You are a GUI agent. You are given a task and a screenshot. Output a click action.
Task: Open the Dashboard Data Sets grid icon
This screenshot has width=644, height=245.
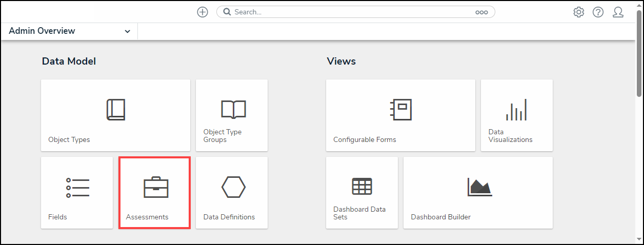click(x=362, y=186)
